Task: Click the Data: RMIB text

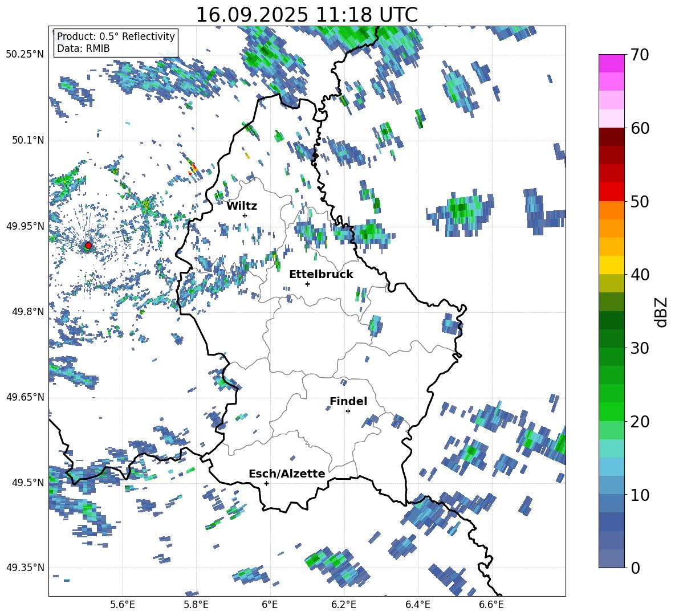Action: [x=83, y=48]
